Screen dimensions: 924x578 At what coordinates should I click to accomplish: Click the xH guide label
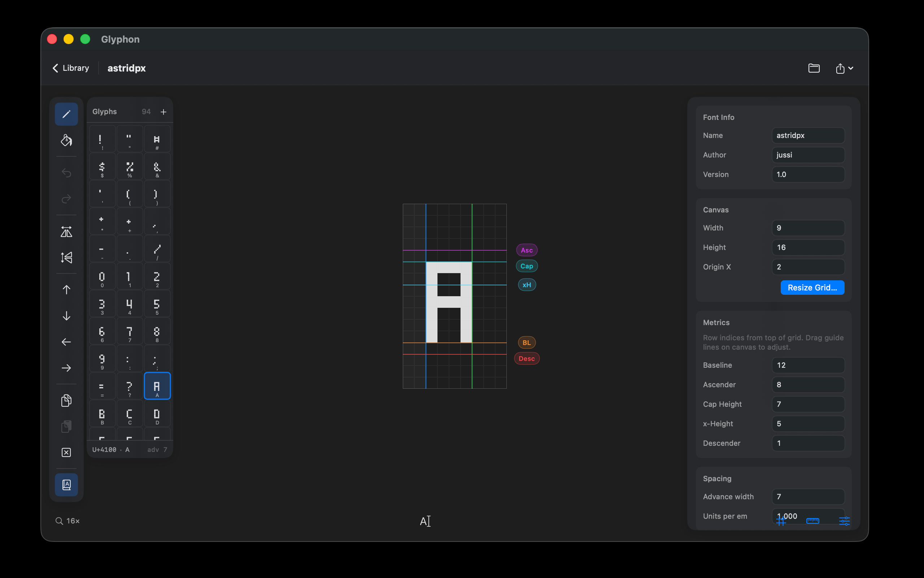coord(527,285)
